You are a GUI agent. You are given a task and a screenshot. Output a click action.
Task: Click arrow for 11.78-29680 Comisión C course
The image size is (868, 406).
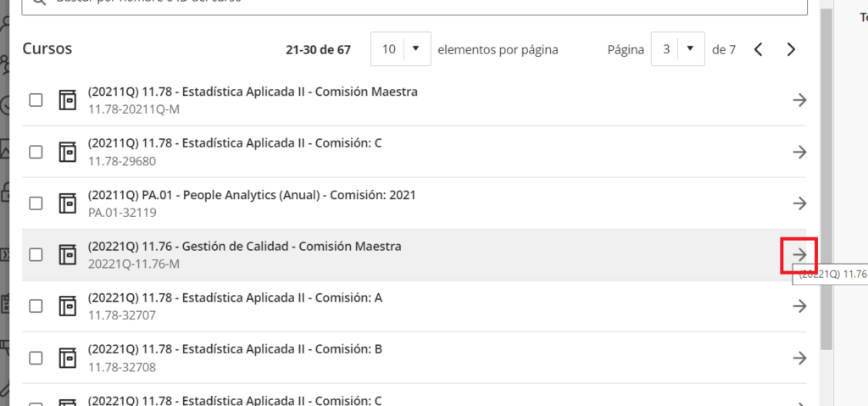click(x=799, y=152)
